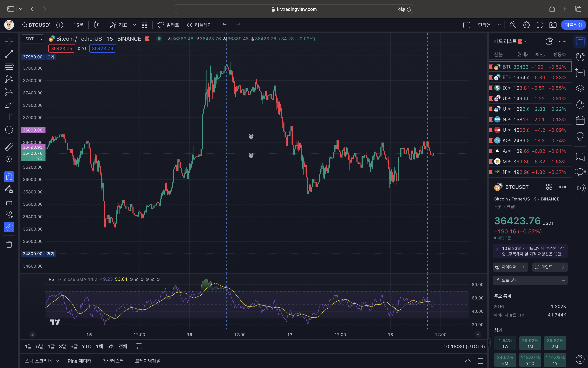Select the ETH row in the watchlist
Image resolution: width=588 pixels, height=368 pixels.
[530, 77]
